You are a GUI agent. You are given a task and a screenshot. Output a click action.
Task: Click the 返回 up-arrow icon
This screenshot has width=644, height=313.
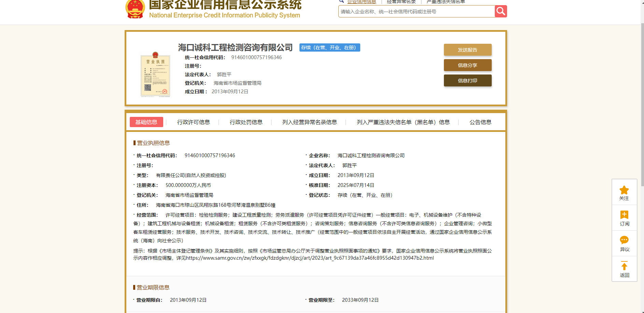pyautogui.click(x=624, y=266)
